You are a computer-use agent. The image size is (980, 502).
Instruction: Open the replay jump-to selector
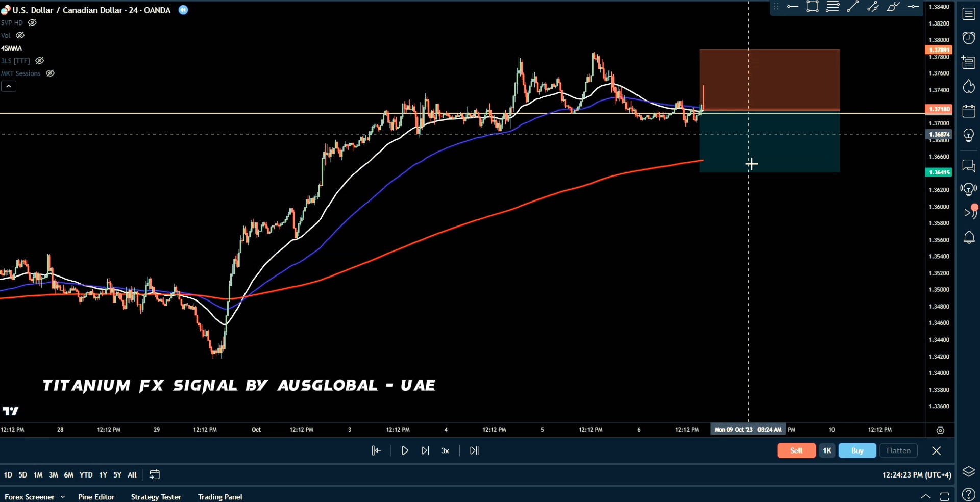376,450
